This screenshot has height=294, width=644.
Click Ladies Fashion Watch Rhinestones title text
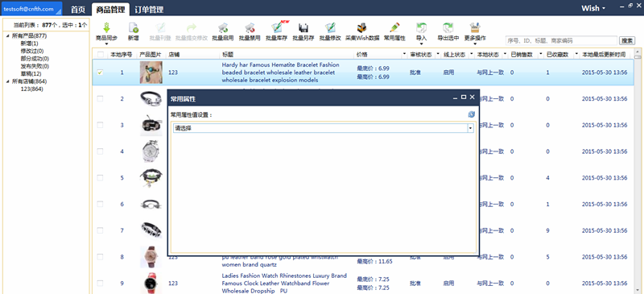[284, 284]
